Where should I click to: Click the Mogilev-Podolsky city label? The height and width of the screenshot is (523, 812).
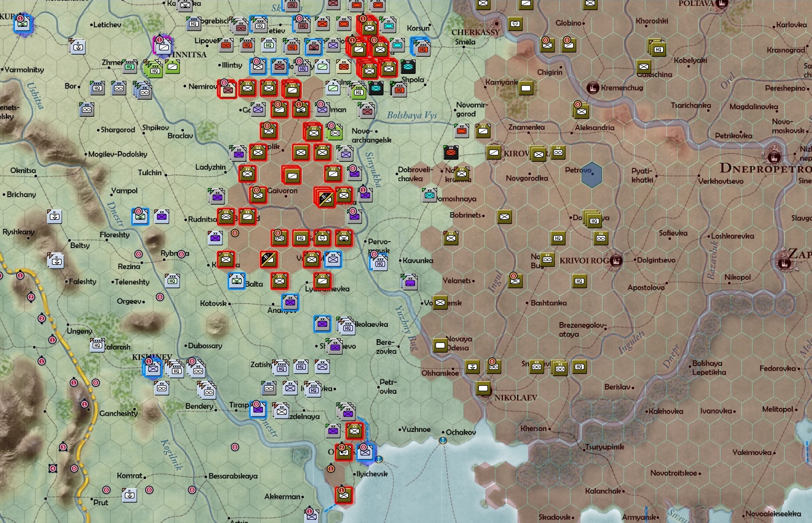pos(118,154)
